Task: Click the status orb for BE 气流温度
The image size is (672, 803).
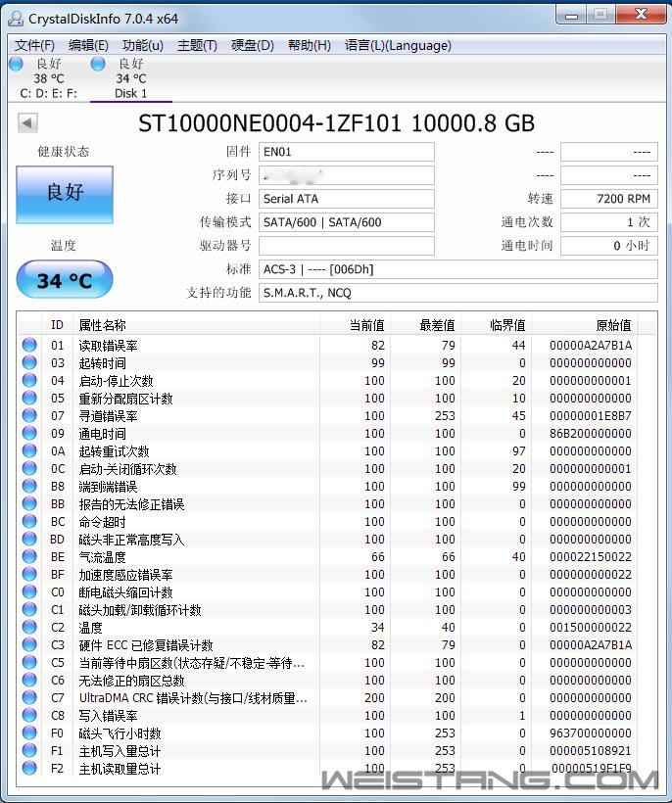Action: 29,556
